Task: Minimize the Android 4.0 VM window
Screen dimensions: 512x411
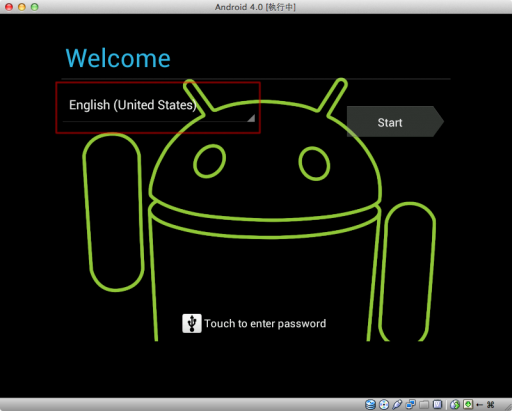Action: click(x=22, y=7)
